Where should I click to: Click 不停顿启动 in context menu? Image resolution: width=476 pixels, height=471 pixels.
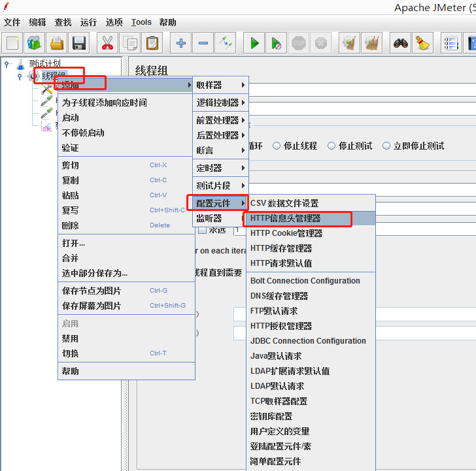tap(126, 133)
